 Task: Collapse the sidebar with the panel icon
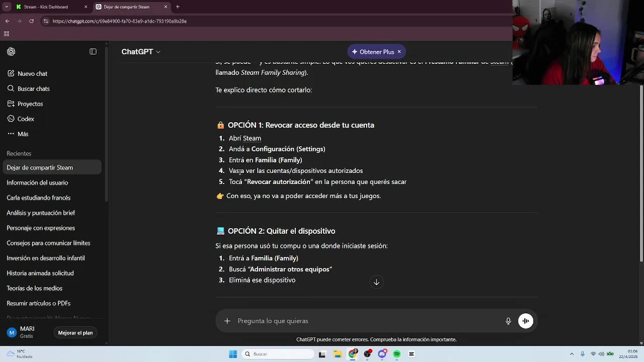(93, 52)
